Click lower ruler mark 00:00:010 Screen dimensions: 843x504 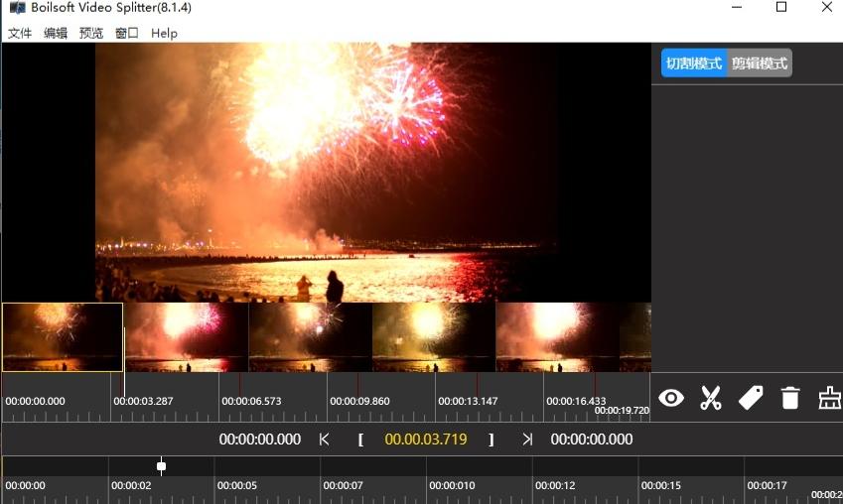click(x=452, y=485)
